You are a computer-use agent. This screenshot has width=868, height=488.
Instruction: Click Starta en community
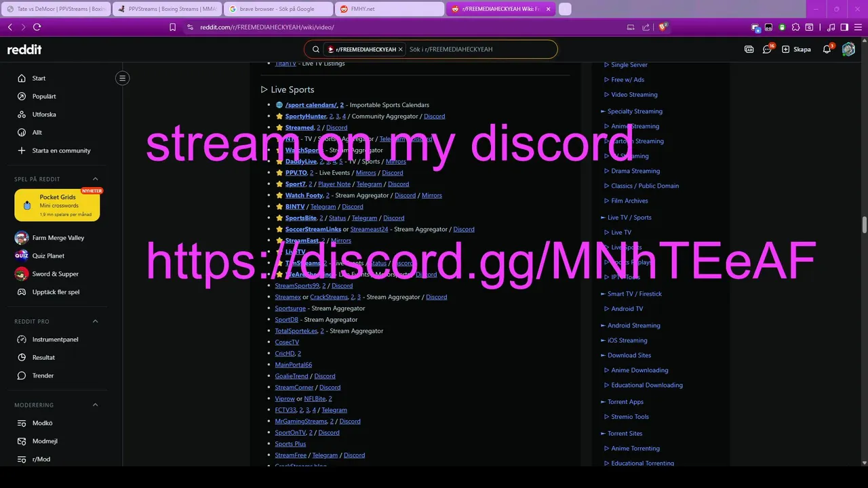tap(61, 150)
